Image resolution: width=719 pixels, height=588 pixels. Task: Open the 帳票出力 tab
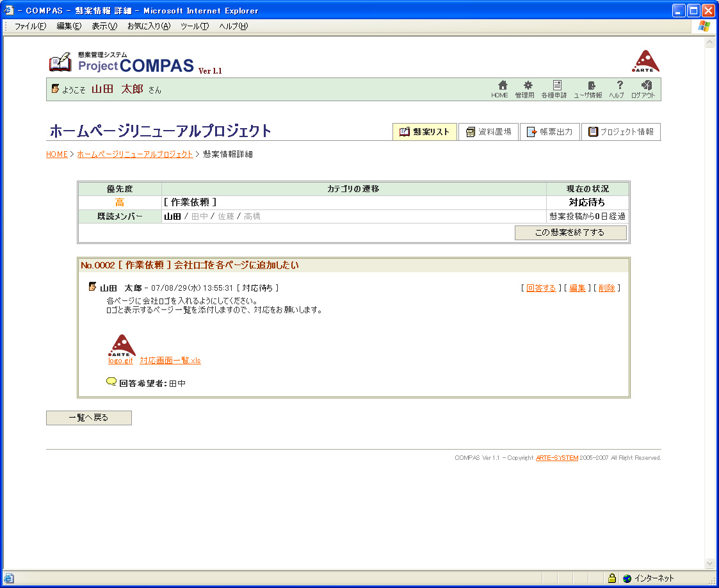[549, 132]
